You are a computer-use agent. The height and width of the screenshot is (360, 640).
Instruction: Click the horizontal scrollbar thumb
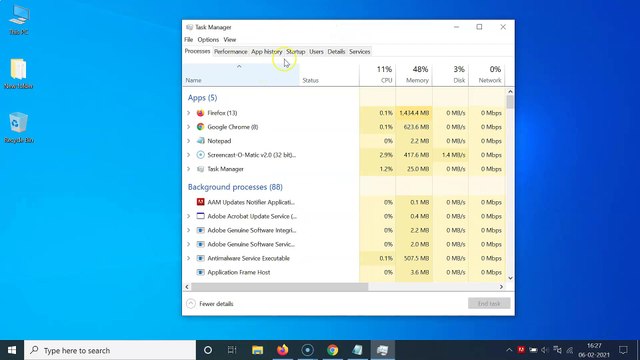pos(280,287)
